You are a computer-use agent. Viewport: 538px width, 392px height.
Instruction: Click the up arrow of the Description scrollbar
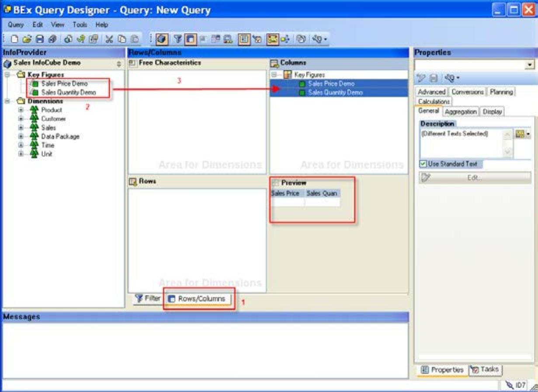[x=508, y=135]
